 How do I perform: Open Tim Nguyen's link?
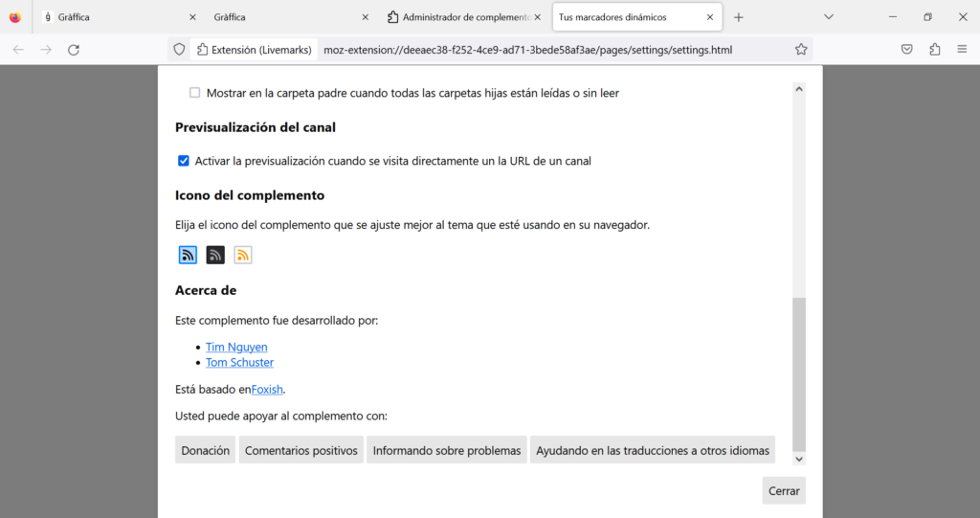[236, 347]
